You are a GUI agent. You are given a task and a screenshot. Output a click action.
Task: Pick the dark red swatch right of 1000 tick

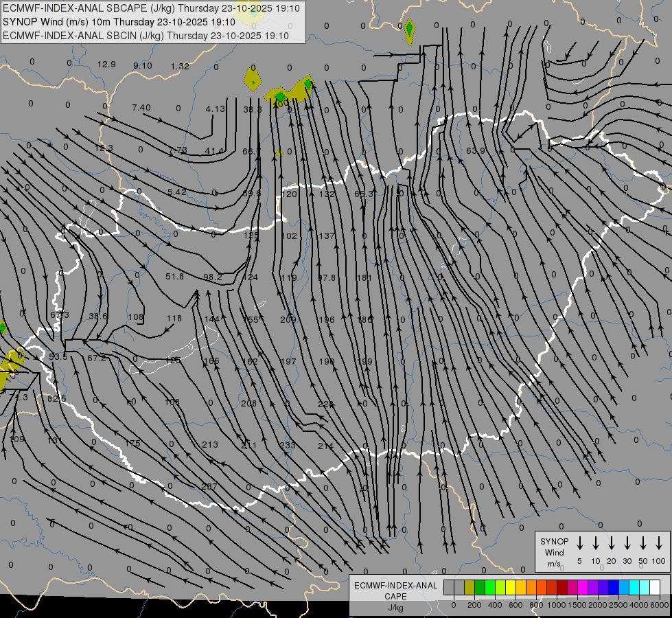click(x=562, y=587)
